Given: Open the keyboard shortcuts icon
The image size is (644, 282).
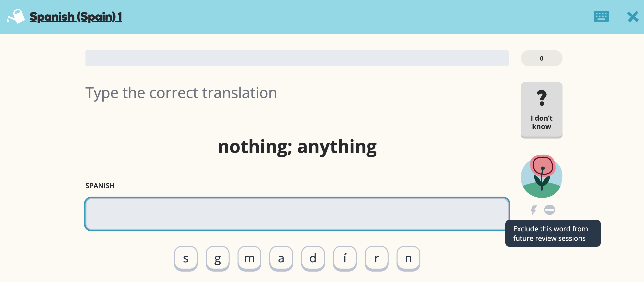Looking at the screenshot, I should tap(601, 16).
